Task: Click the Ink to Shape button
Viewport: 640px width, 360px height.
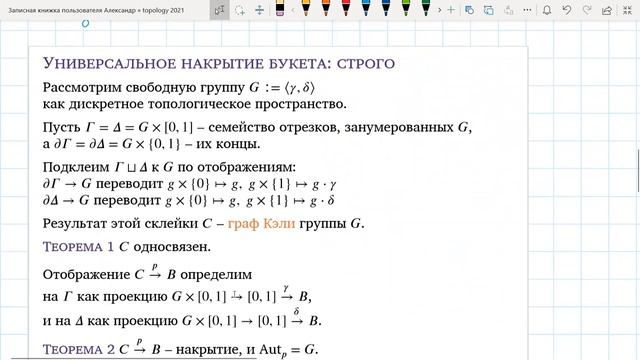Action: point(489,10)
